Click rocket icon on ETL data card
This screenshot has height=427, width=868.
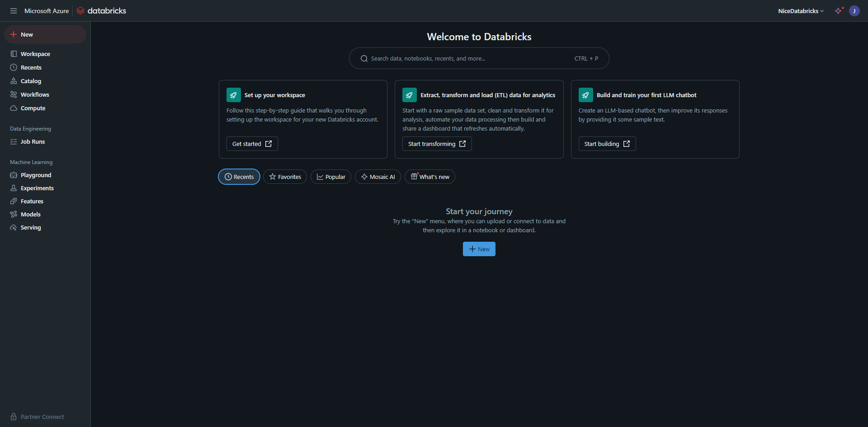(410, 95)
